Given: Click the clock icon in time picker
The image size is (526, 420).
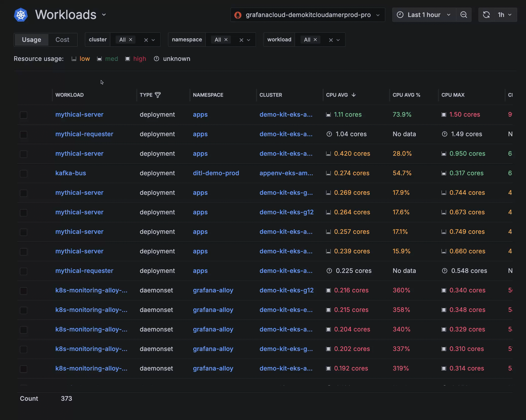Looking at the screenshot, I should (x=400, y=15).
